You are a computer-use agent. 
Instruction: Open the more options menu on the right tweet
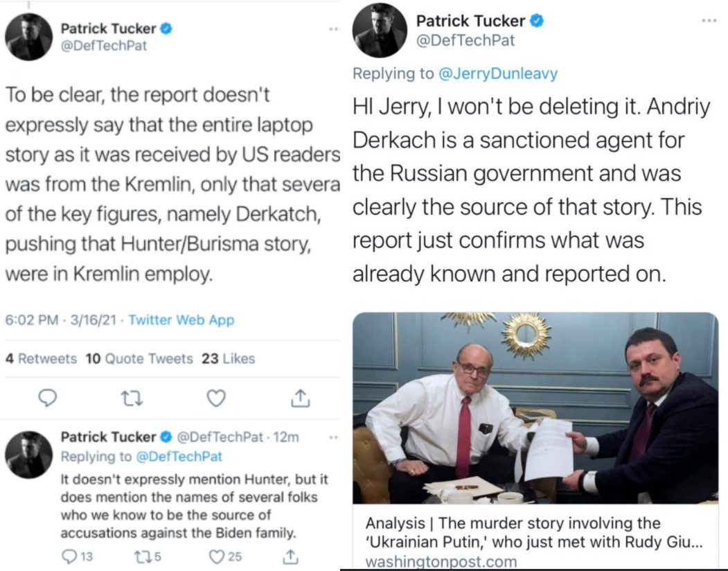pos(709,21)
